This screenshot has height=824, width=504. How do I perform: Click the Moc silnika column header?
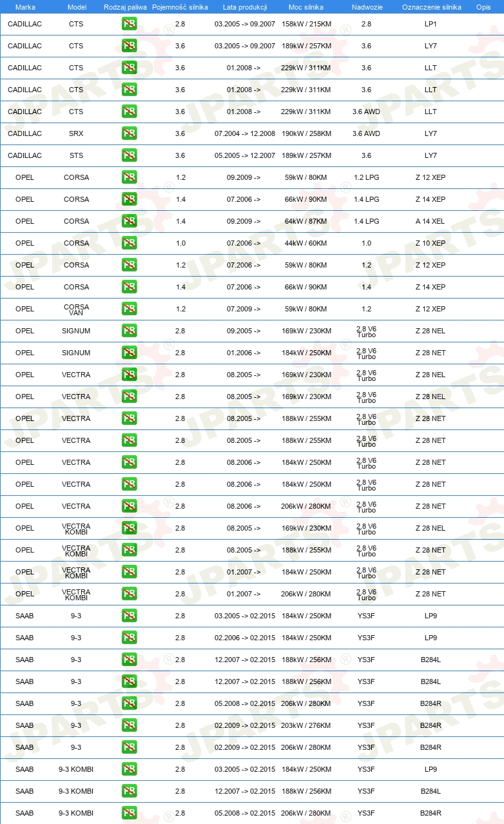[306, 7]
